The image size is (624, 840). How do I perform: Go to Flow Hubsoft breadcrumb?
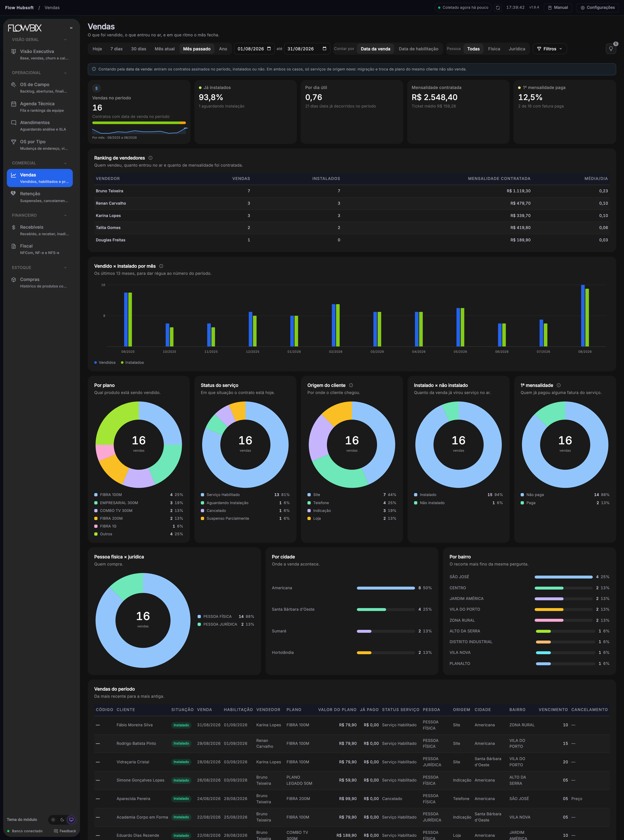[x=19, y=7]
